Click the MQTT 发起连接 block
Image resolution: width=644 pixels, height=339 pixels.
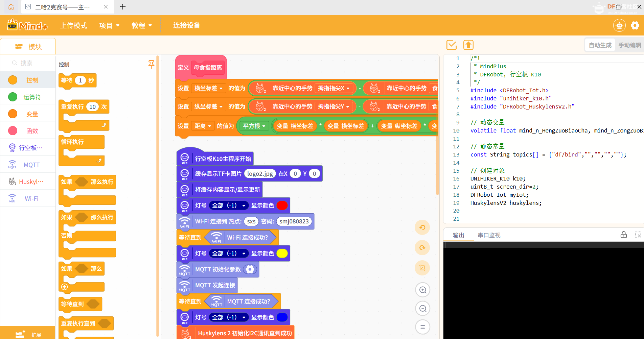coord(207,285)
